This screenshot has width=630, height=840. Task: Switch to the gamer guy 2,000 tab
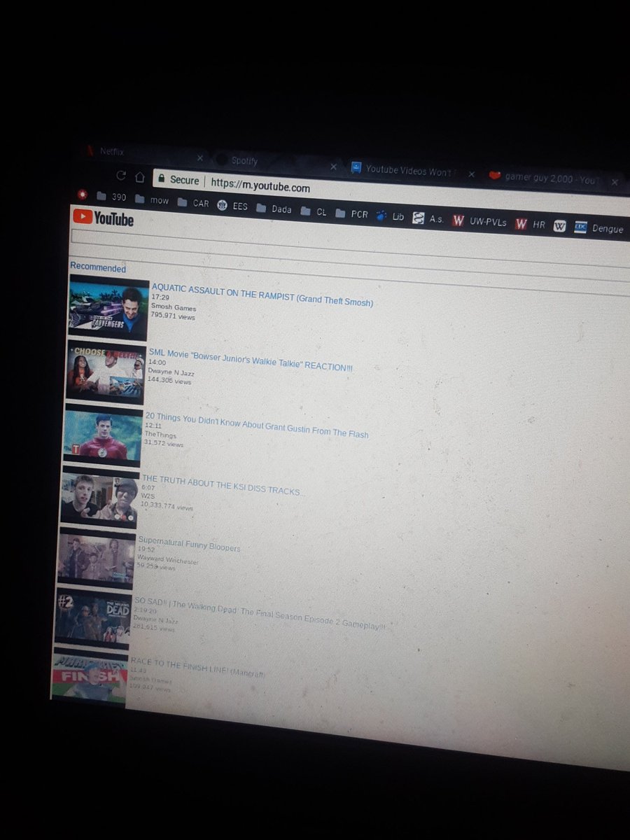pos(553,178)
